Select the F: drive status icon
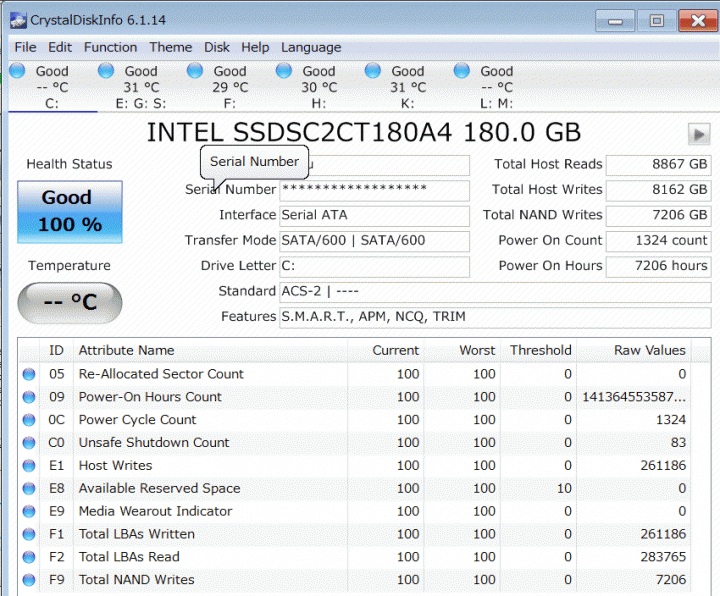The height and width of the screenshot is (596, 720). tap(195, 70)
